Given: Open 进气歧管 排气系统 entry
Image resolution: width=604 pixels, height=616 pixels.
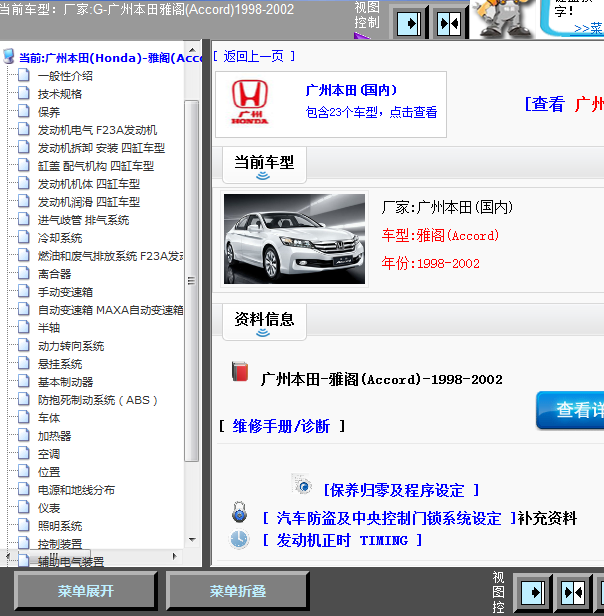Looking at the screenshot, I should (83, 220).
